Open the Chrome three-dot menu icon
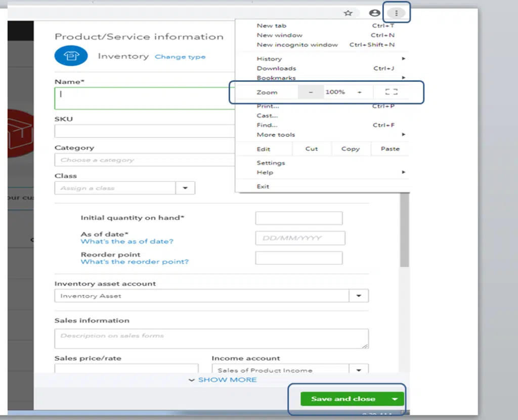The height and width of the screenshot is (420, 518). coord(396,13)
